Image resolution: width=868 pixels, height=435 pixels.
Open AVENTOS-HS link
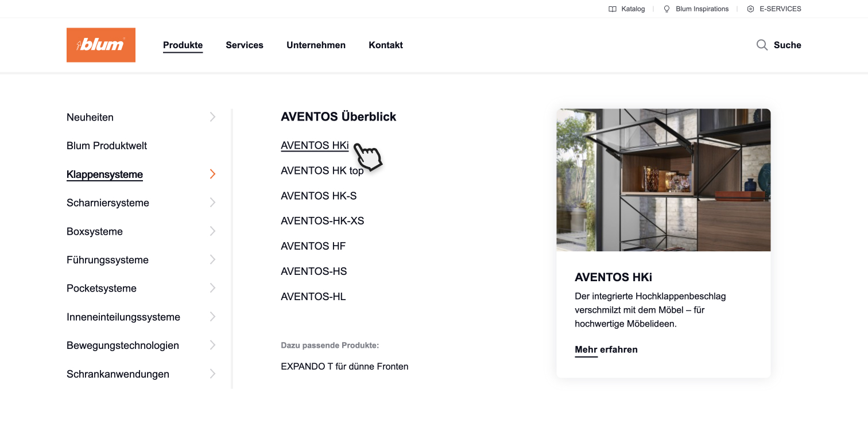[314, 271]
